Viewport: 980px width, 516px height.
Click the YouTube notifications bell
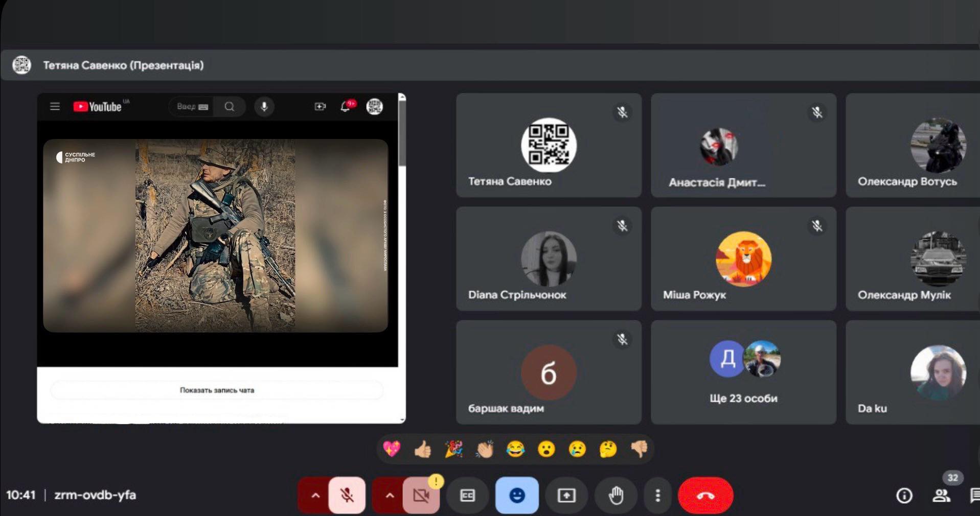coord(346,106)
